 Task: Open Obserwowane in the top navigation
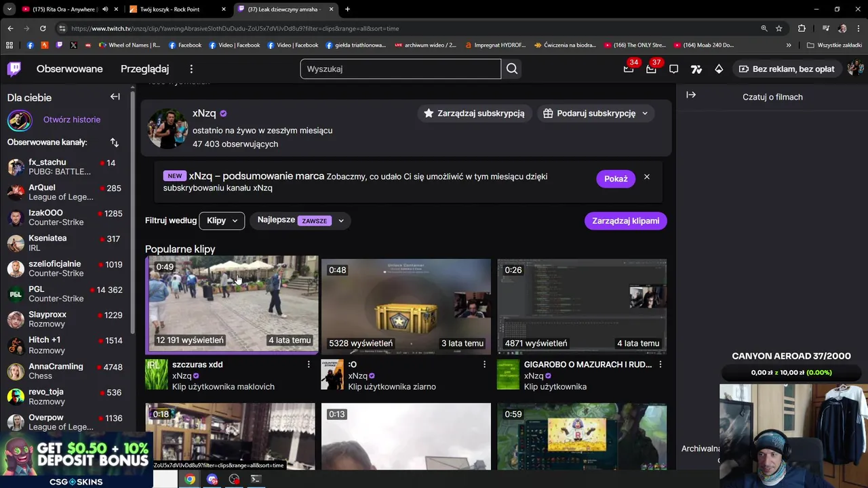click(70, 69)
